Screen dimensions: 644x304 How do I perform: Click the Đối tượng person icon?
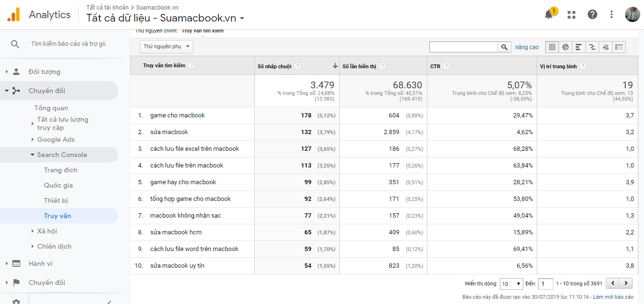coord(17,72)
